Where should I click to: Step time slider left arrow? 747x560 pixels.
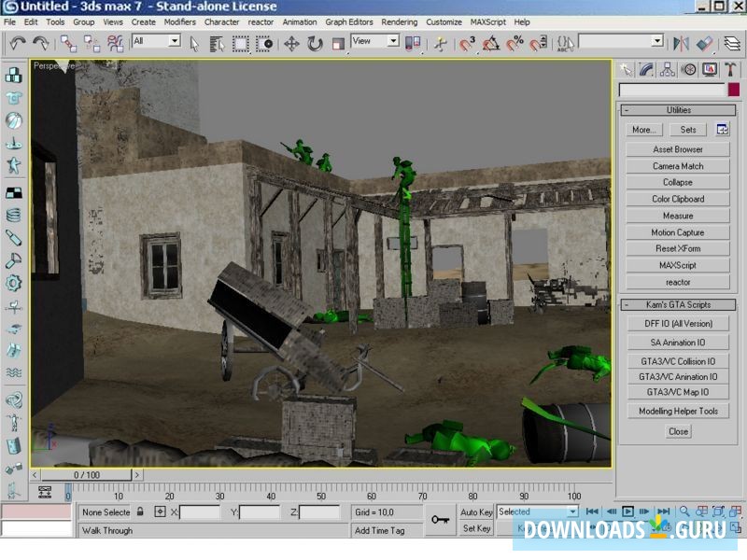35,475
